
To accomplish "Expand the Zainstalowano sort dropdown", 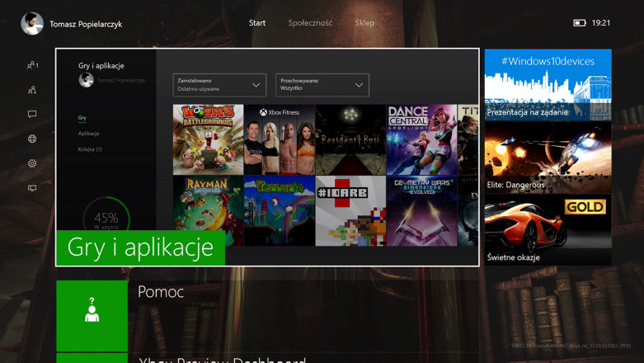I will [x=219, y=85].
